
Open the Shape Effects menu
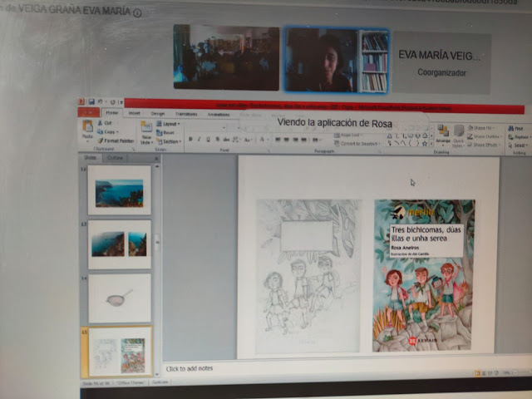point(483,145)
